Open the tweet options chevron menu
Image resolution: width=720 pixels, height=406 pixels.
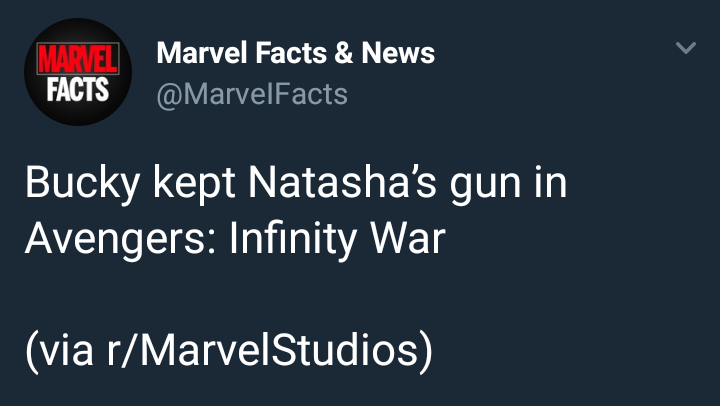coord(685,48)
